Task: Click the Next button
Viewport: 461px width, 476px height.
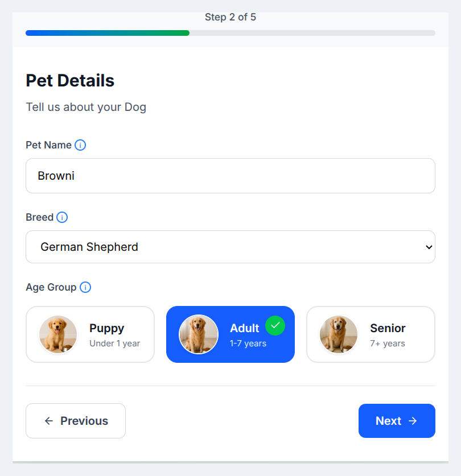Action: tap(397, 421)
